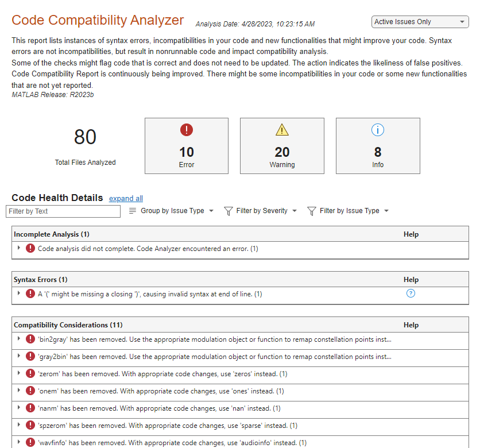Click the question mark help icon in Syntax Errors

click(x=411, y=293)
